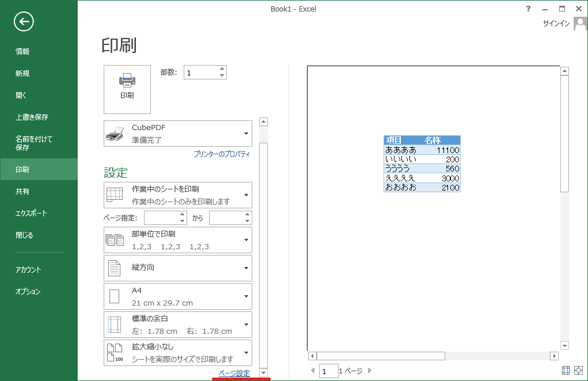The height and width of the screenshot is (381, 588).
Task: Click the Zoom to Page icon
Action: 578,371
